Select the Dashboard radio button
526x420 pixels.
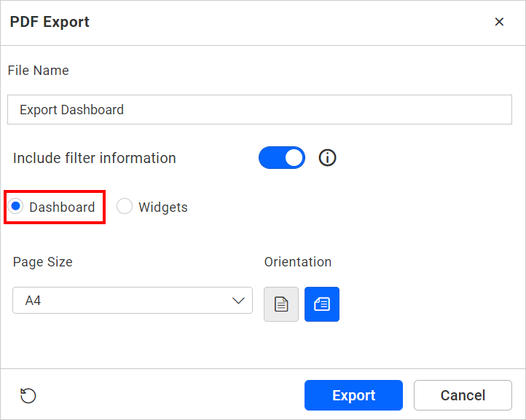(15, 206)
